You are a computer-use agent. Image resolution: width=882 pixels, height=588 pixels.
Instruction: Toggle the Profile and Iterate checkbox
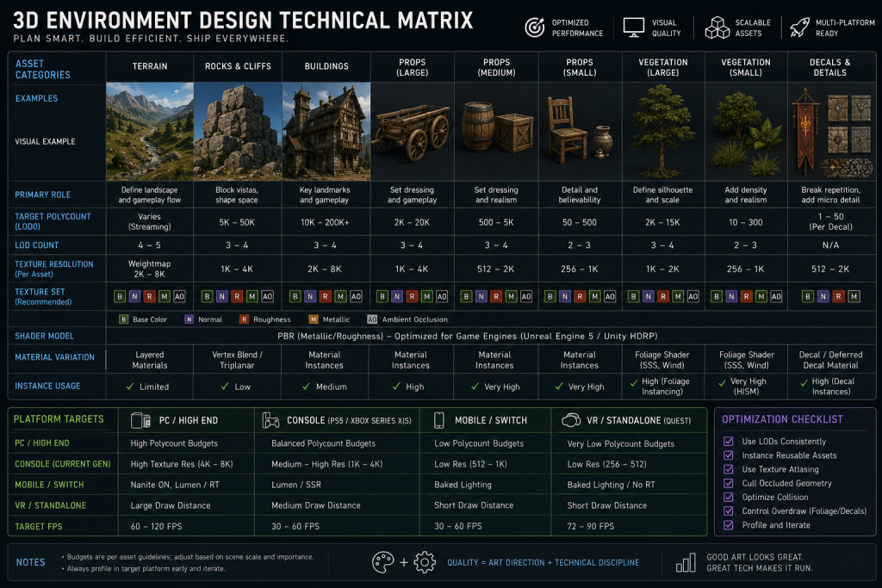pos(729,525)
